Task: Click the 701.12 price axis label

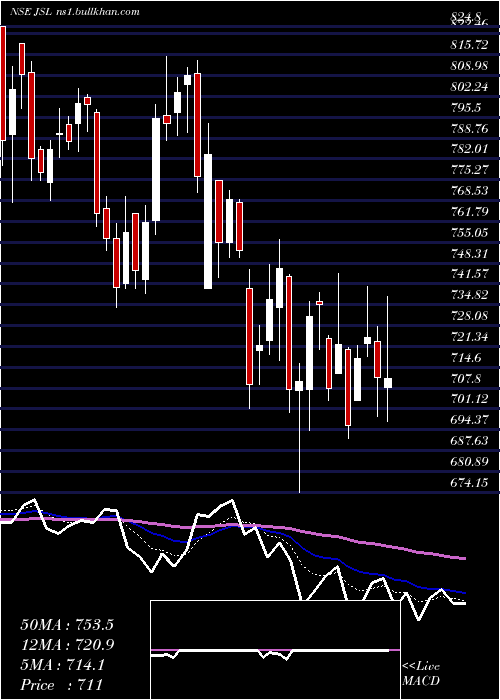Action: [469, 399]
